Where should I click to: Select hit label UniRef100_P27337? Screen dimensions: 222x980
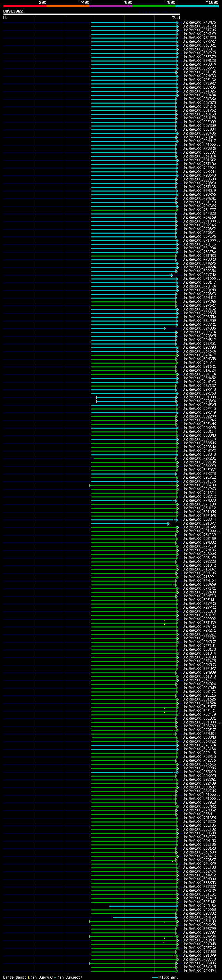[199, 886]
